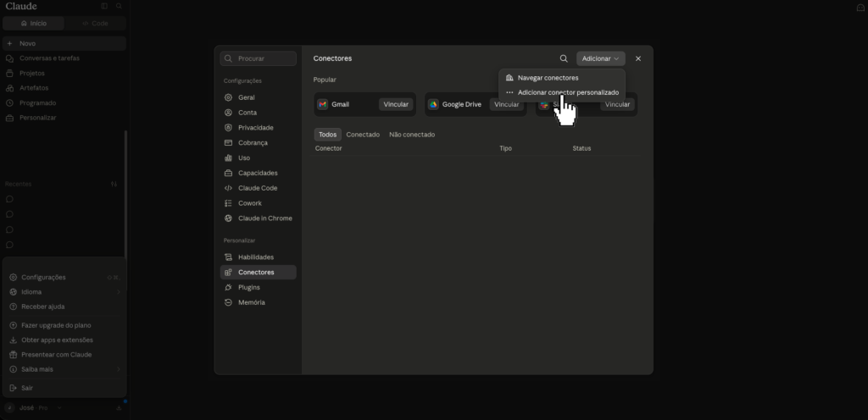Click the Plugins plug icon
The height and width of the screenshot is (420, 868).
(228, 287)
